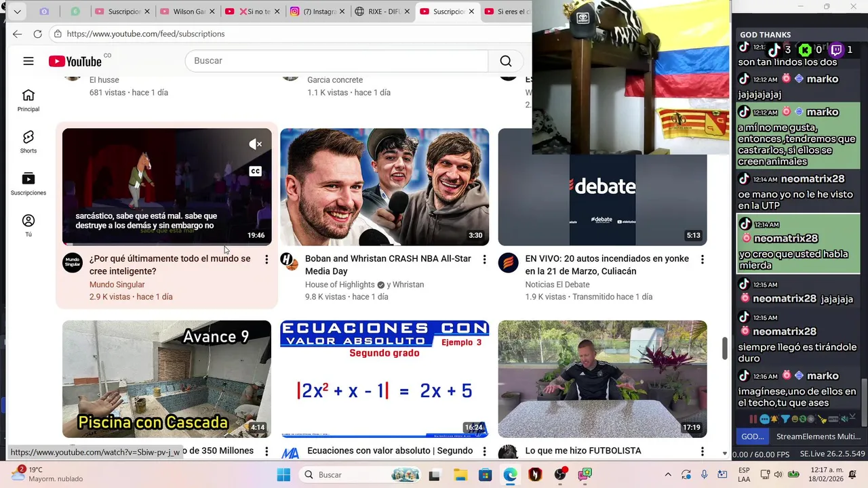The height and width of the screenshot is (488, 868).
Task: Toggle CC subtitles on video preview
Action: pos(256,171)
